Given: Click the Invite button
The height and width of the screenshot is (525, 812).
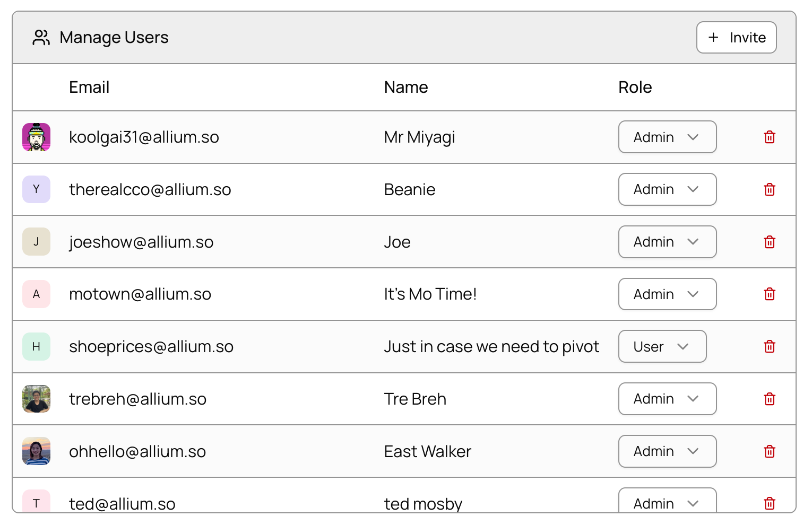Looking at the screenshot, I should [736, 38].
